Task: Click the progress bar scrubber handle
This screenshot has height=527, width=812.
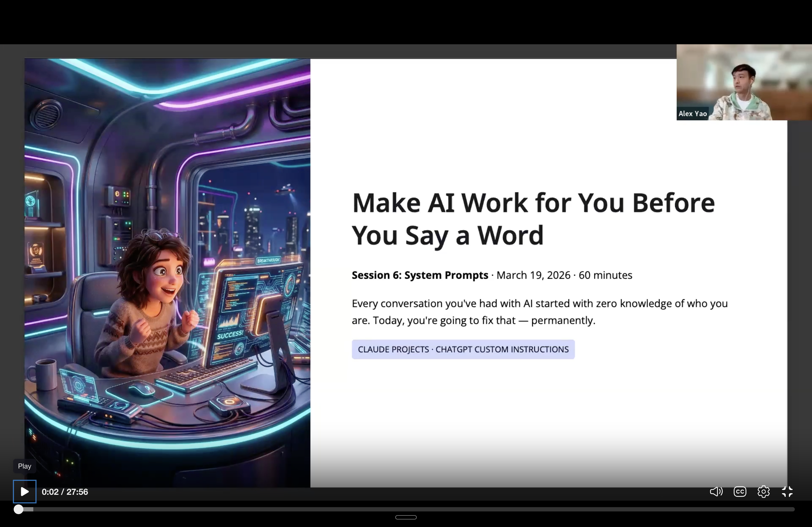Action: pos(19,509)
